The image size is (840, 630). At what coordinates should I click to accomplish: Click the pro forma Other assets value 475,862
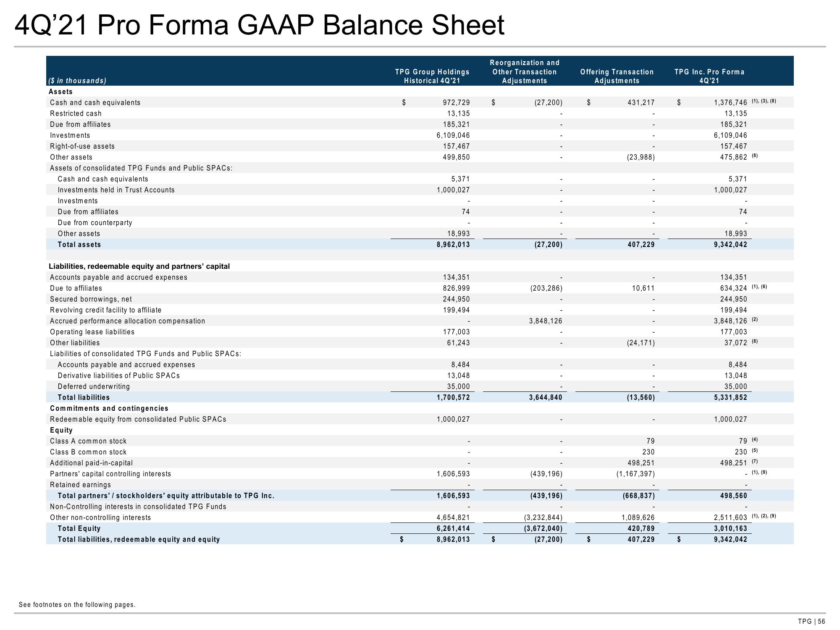point(733,157)
